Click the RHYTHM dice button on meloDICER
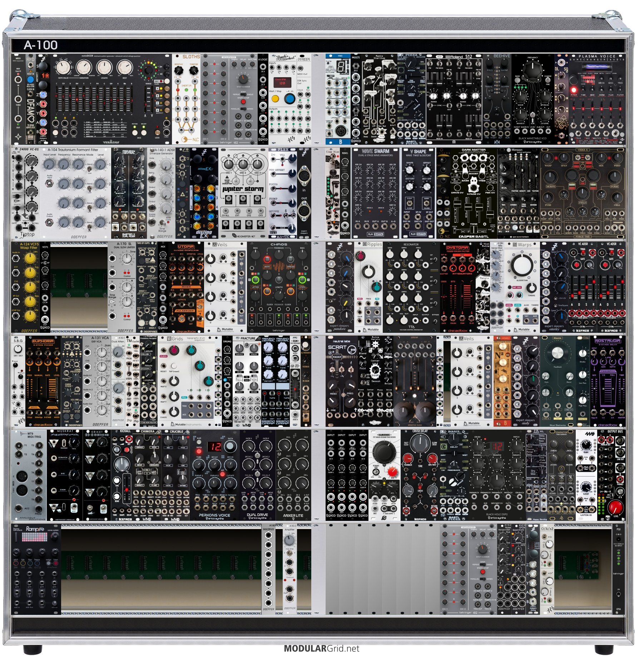 pos(134,132)
